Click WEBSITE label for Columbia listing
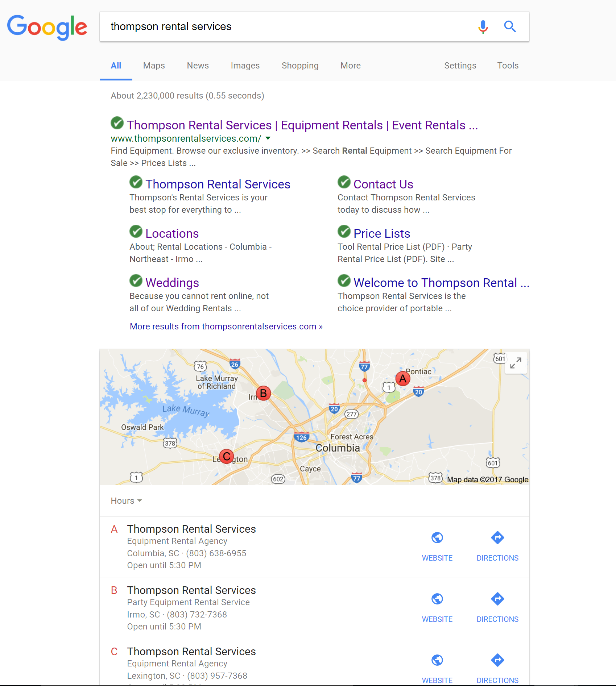The height and width of the screenshot is (686, 616). (x=437, y=558)
